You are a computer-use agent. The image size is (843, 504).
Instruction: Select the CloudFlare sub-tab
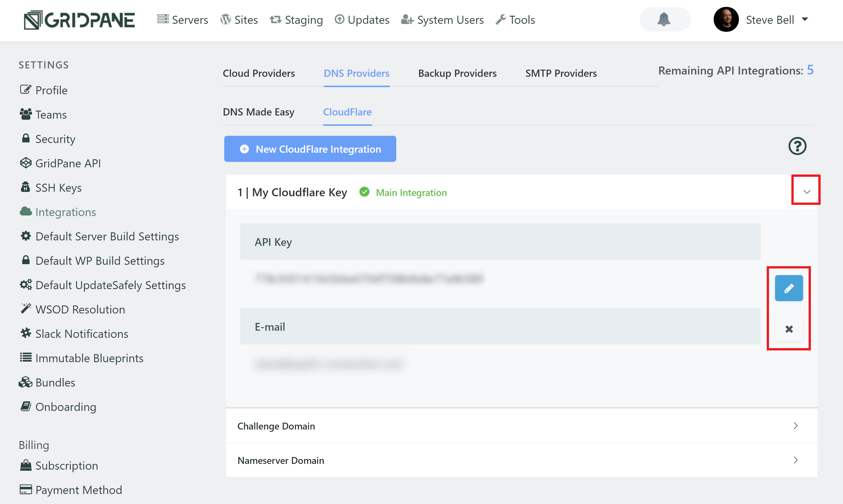click(347, 112)
